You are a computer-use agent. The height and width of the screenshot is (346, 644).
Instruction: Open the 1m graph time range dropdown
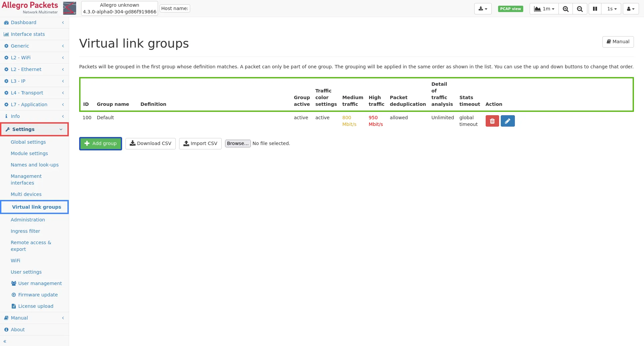point(544,9)
